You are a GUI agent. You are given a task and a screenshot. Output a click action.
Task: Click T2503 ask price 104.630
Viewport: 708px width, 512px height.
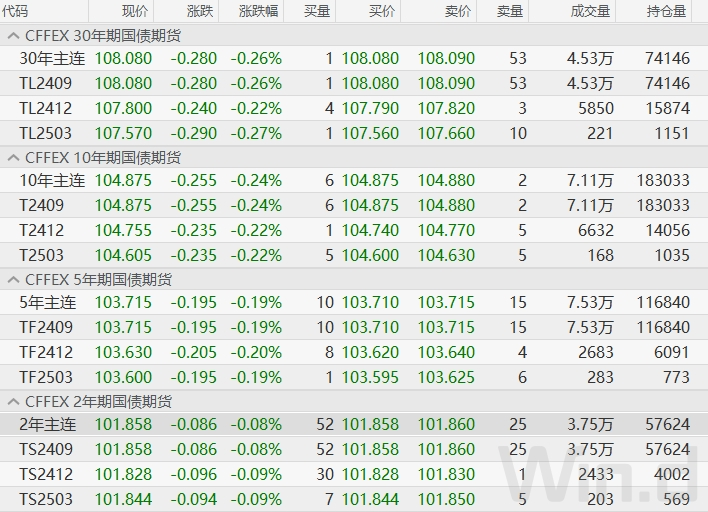446,255
